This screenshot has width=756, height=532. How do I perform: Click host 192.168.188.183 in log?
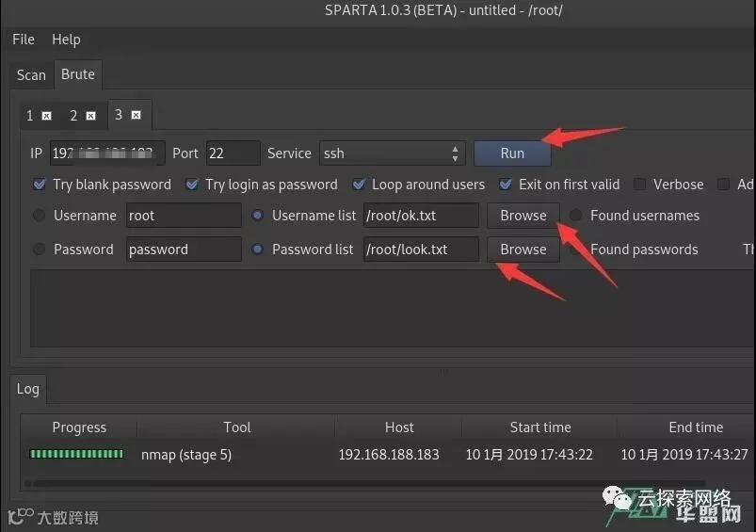(x=389, y=455)
